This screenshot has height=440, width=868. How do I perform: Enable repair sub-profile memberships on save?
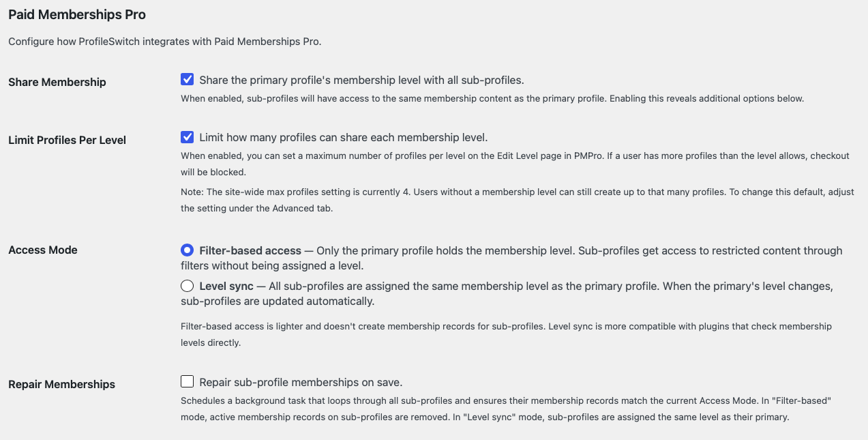point(187,381)
